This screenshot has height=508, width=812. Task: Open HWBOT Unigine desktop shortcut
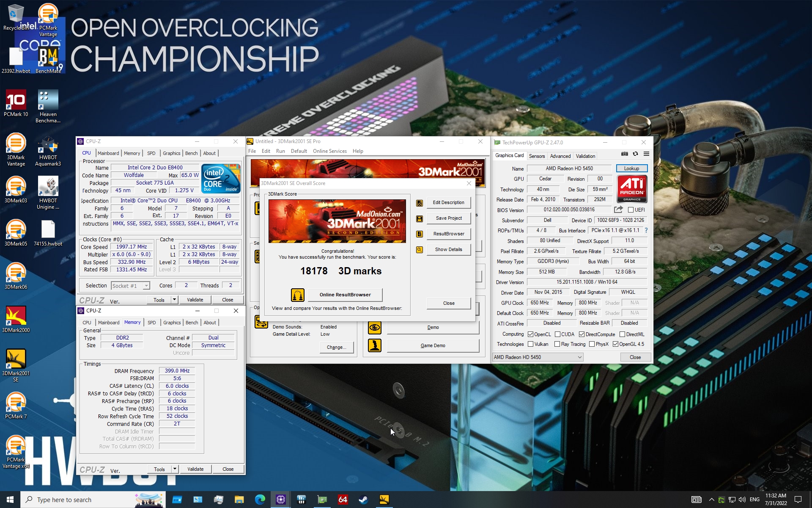48,193
